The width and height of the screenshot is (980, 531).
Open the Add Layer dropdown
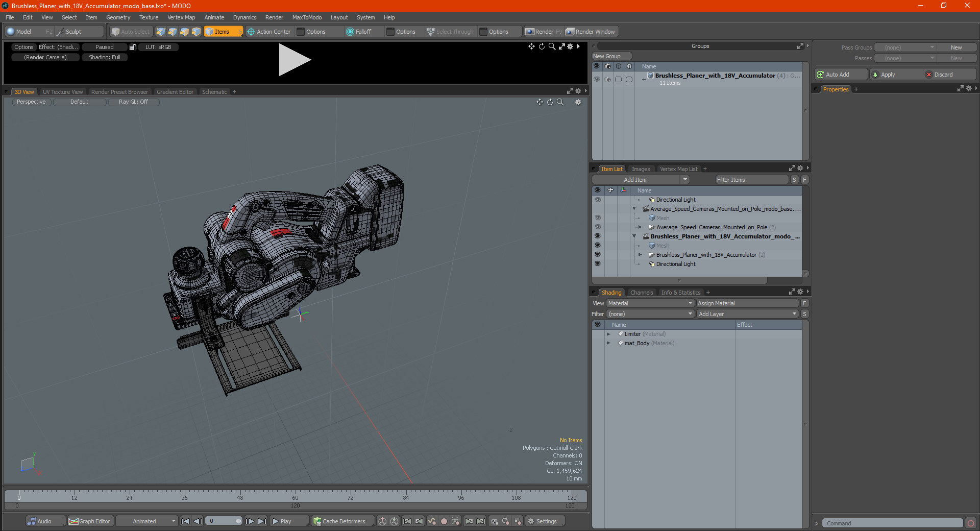point(748,314)
